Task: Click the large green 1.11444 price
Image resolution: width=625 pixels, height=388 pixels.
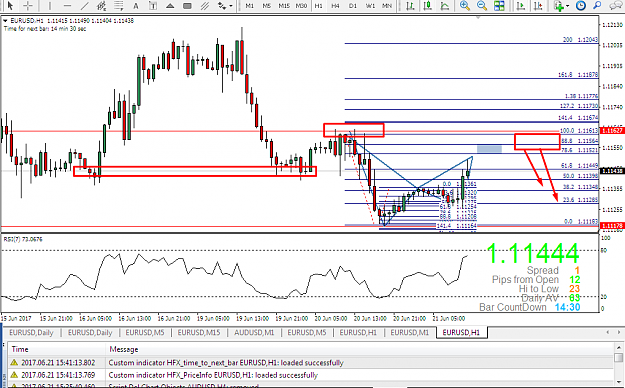Action: [x=533, y=253]
